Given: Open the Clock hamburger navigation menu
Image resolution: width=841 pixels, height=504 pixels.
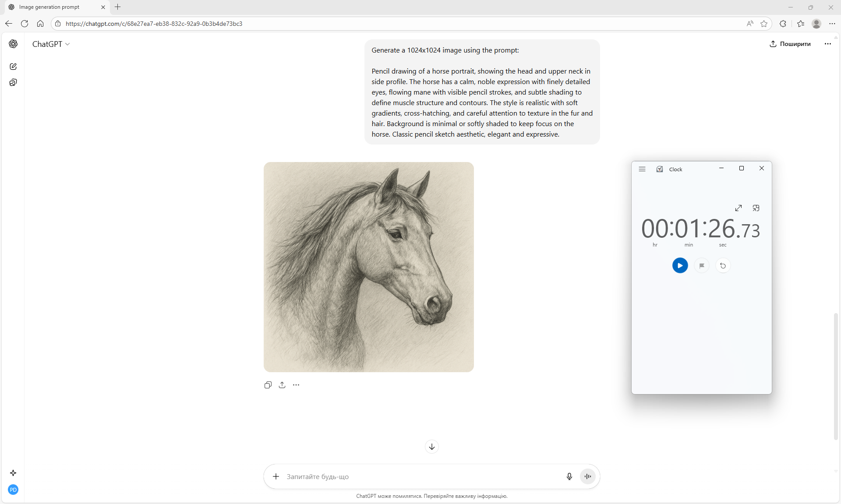Looking at the screenshot, I should coord(642,169).
